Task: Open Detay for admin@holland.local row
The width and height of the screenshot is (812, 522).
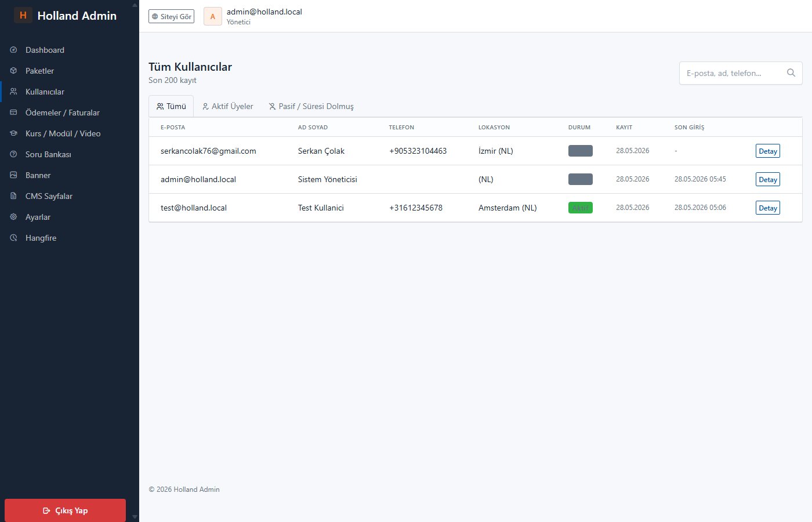Action: 767,179
